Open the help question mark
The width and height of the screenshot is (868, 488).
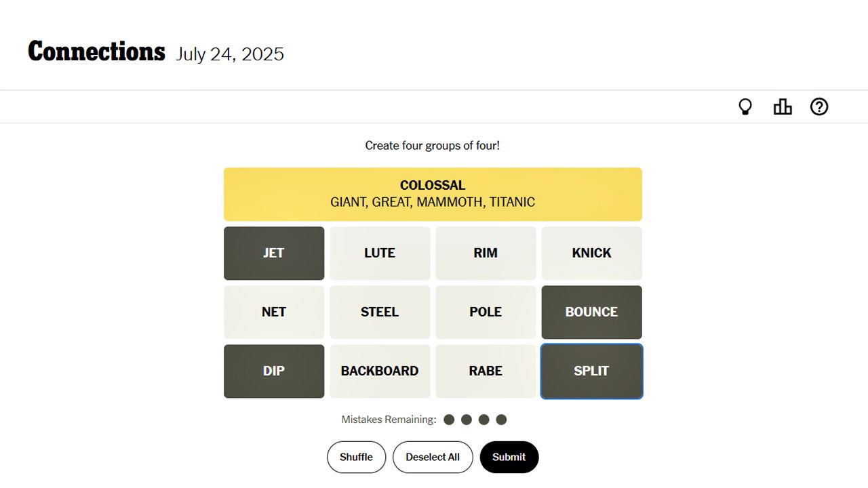point(819,106)
